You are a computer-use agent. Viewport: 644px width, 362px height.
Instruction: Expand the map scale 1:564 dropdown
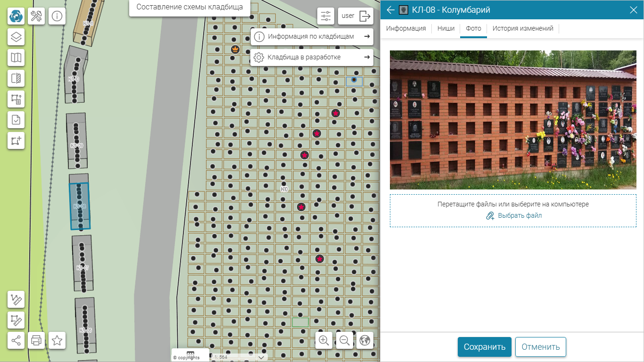(x=262, y=357)
